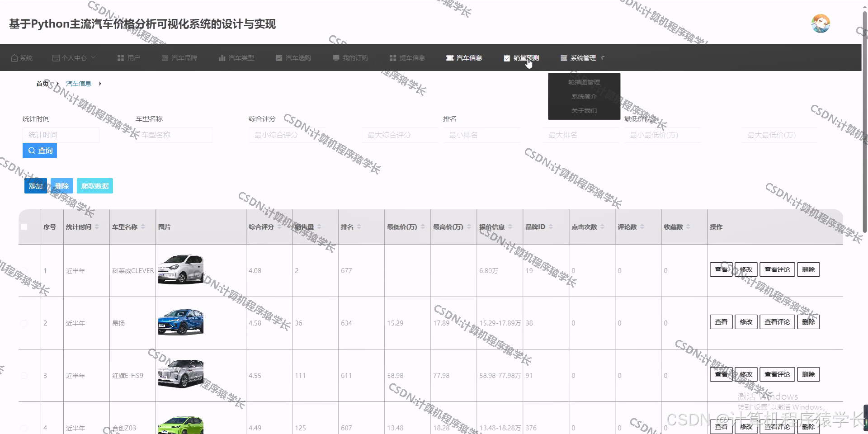Select 系统简介 from system dropdown
This screenshot has height=434, width=868.
[x=584, y=96]
